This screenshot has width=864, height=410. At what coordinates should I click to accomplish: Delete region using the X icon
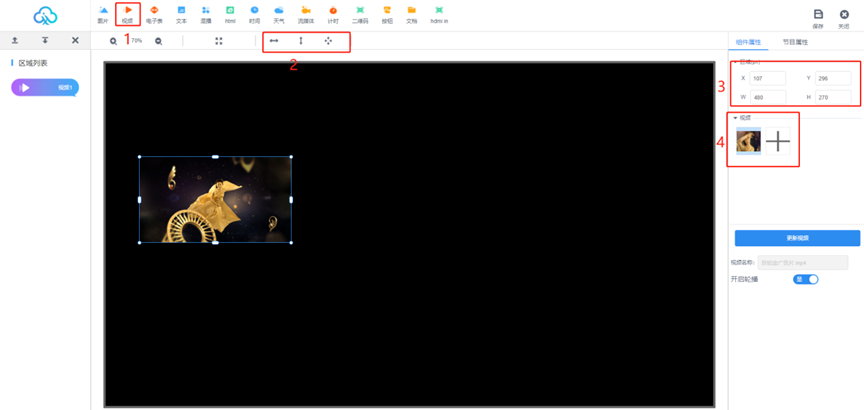(75, 40)
